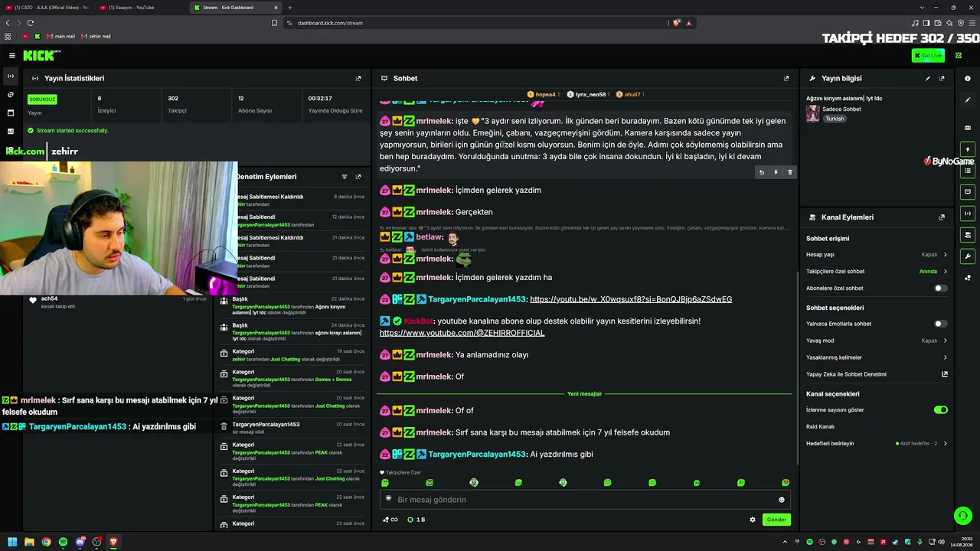The height and width of the screenshot is (551, 980).
Task: Pin the highlighted mrlmelek message
Action: [x=776, y=172]
